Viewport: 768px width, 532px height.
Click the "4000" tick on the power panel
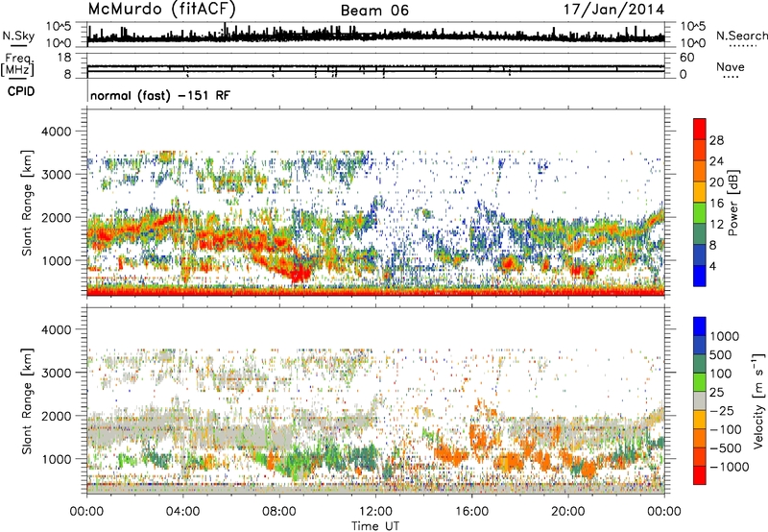tap(56, 132)
